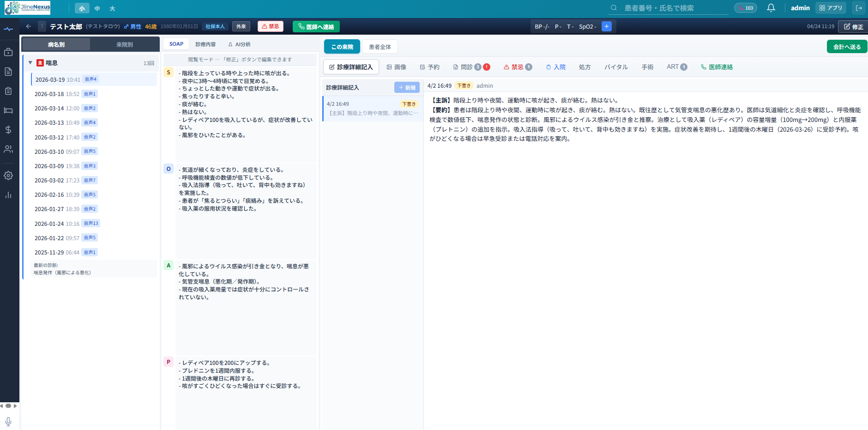Select the medical bag icon in sidebar

[8, 52]
